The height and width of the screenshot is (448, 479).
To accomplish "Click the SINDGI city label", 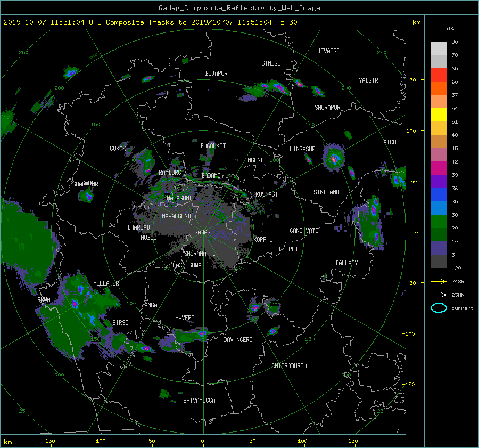I will [x=271, y=63].
